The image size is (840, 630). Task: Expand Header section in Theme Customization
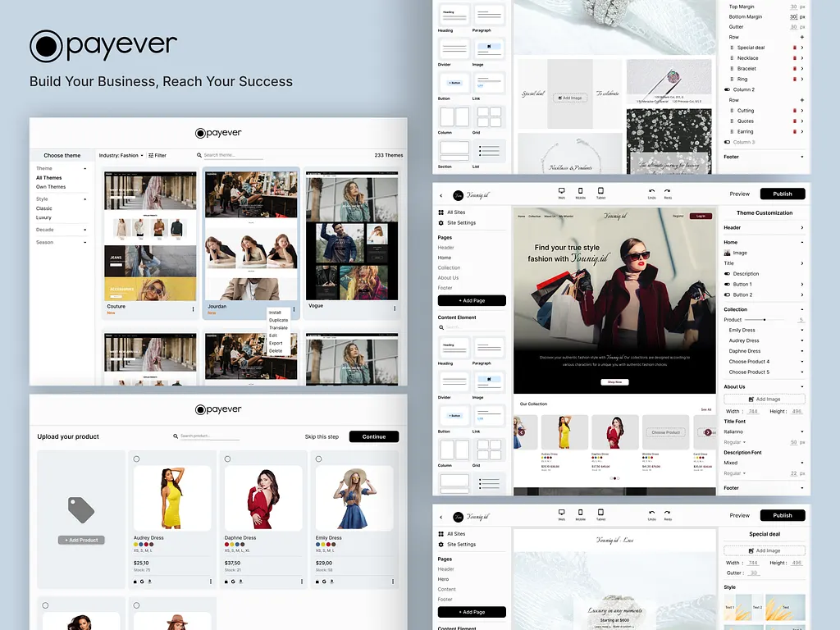pos(802,228)
